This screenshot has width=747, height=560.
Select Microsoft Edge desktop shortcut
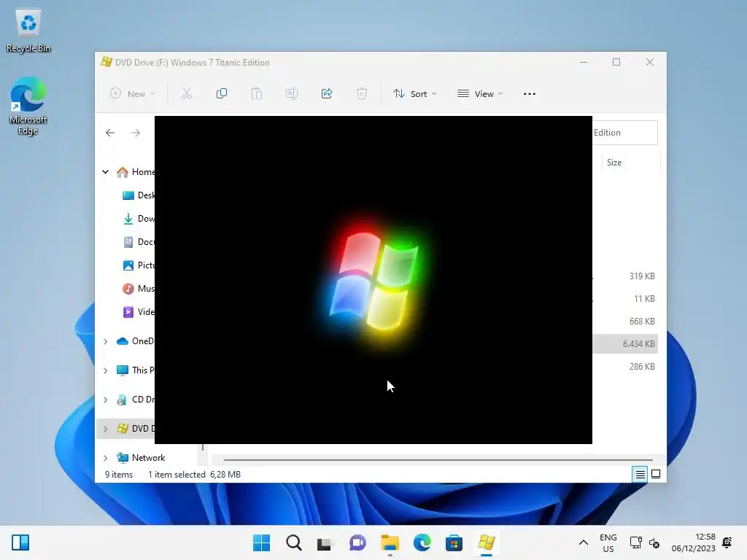[x=28, y=106]
